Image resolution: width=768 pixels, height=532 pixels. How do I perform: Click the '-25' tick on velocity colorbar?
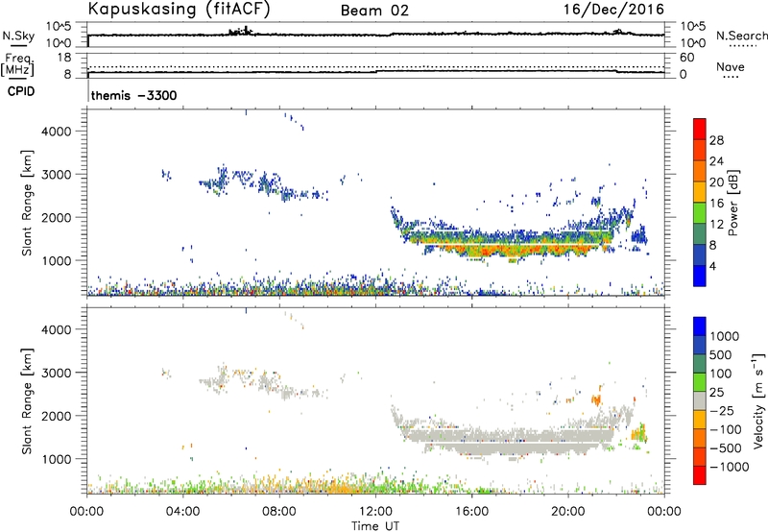(x=722, y=410)
